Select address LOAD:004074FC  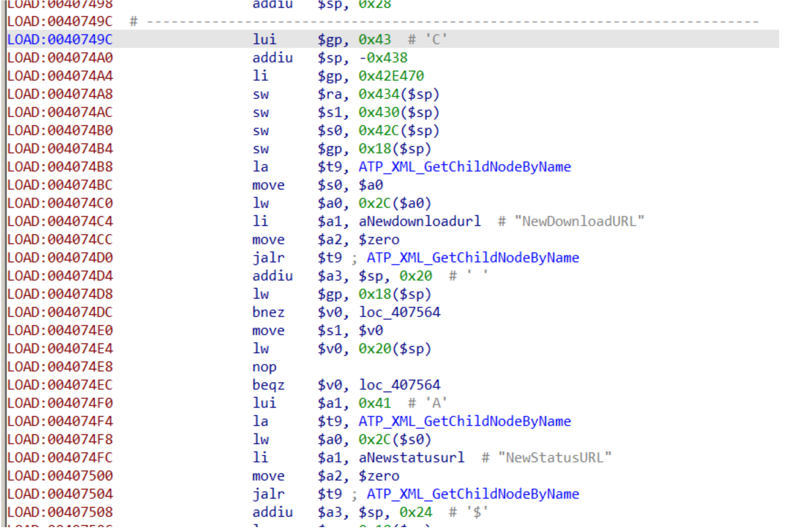point(60,457)
